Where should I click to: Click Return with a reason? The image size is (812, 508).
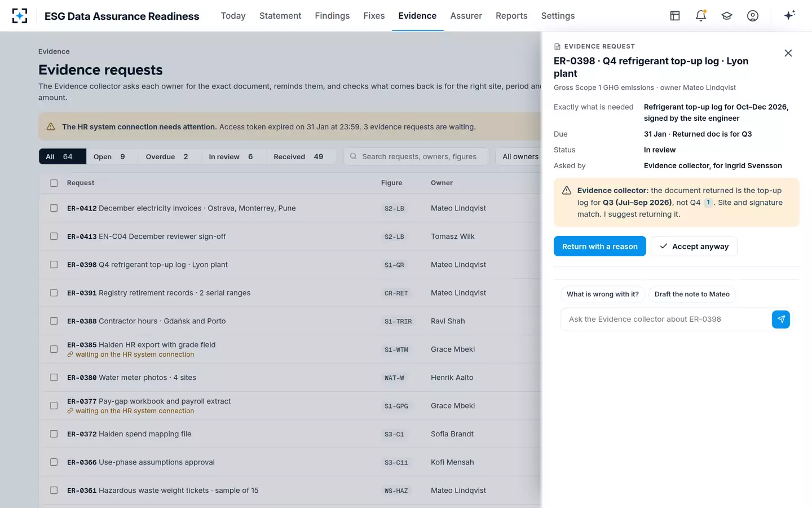(x=600, y=246)
